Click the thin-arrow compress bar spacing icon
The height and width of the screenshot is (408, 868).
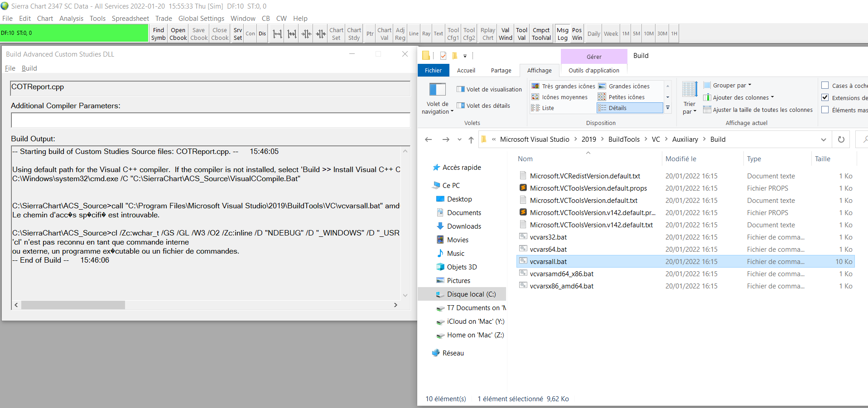[x=306, y=34]
